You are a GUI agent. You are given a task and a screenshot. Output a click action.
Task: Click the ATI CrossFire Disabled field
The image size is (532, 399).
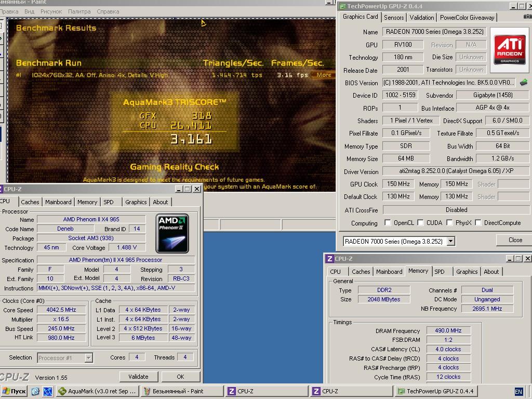click(x=456, y=210)
